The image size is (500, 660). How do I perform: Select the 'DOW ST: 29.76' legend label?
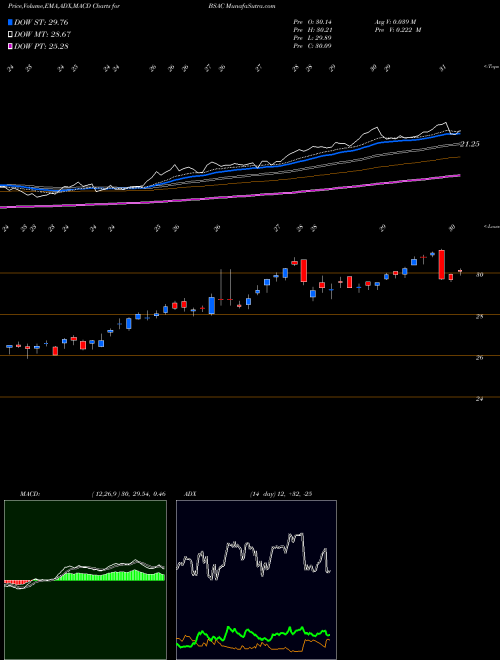[41, 22]
